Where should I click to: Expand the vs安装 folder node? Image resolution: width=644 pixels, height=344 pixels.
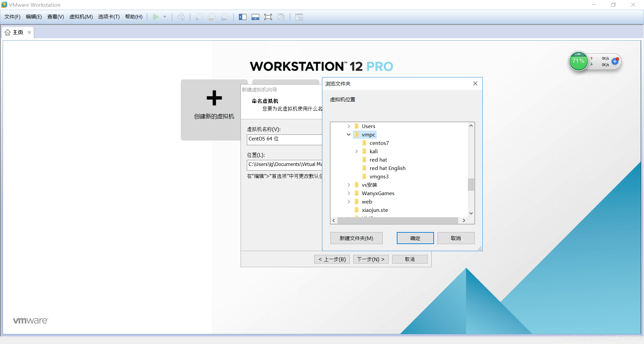[349, 185]
